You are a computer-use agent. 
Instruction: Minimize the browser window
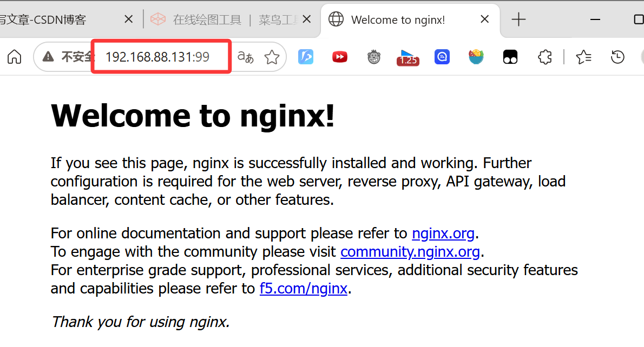(x=595, y=19)
